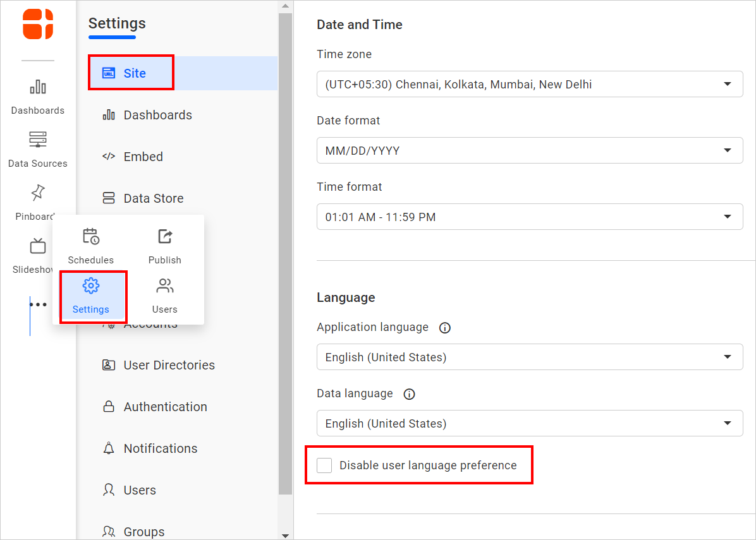
Task: View the Application language info tooltip
Action: [444, 328]
